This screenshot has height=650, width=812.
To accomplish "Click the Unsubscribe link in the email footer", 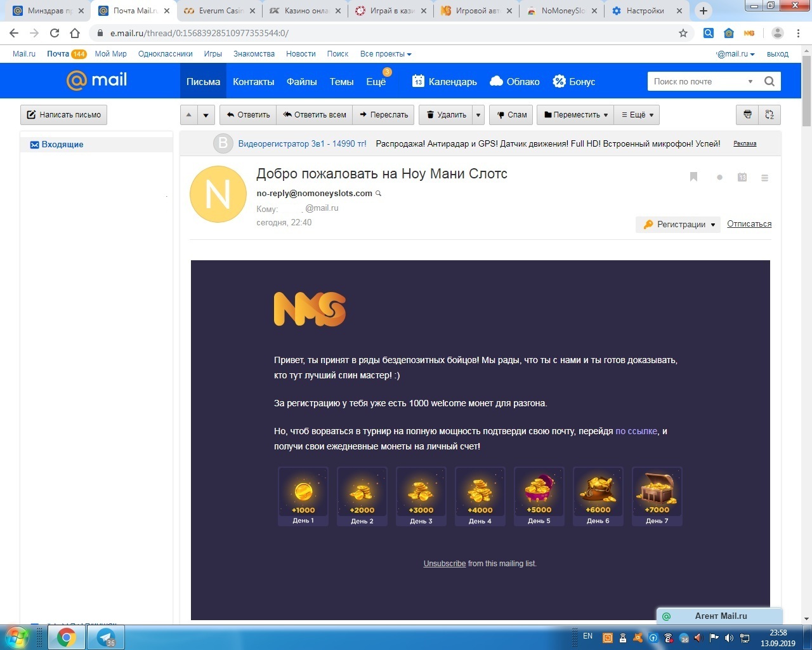I will [445, 564].
